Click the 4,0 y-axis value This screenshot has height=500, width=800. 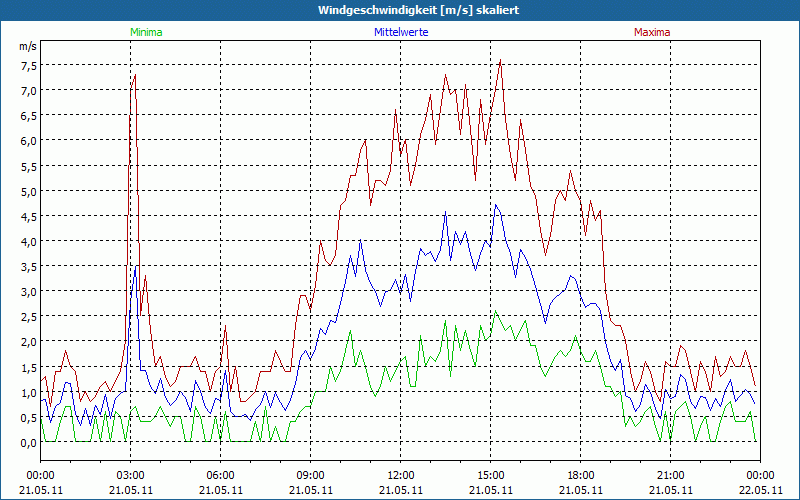(29, 241)
